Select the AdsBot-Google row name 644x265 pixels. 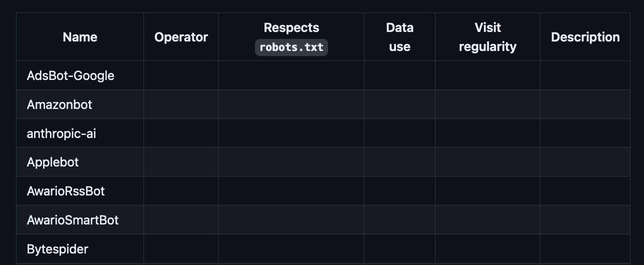(x=70, y=75)
